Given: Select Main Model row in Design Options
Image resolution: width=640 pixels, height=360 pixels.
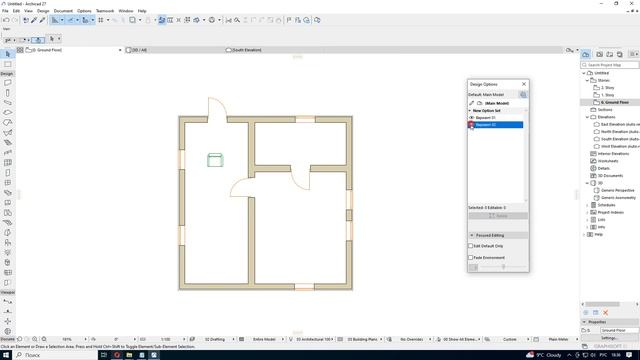Looking at the screenshot, I should (x=497, y=103).
